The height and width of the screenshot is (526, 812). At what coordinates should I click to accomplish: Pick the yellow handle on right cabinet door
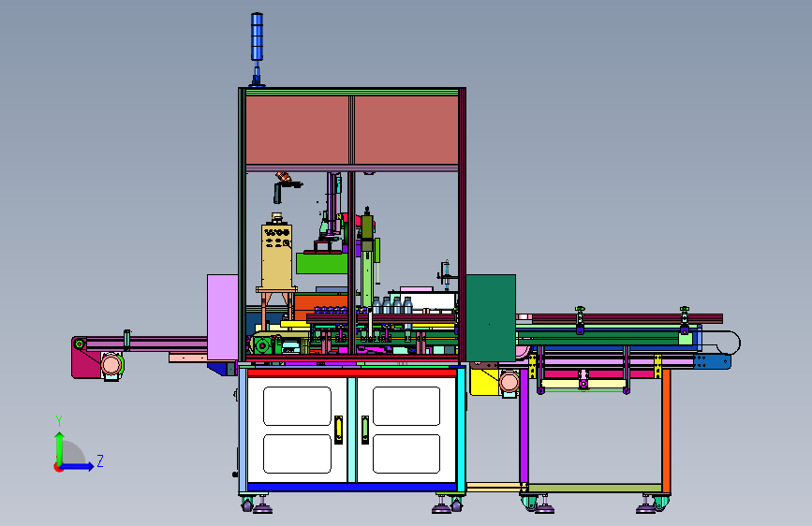(x=365, y=430)
